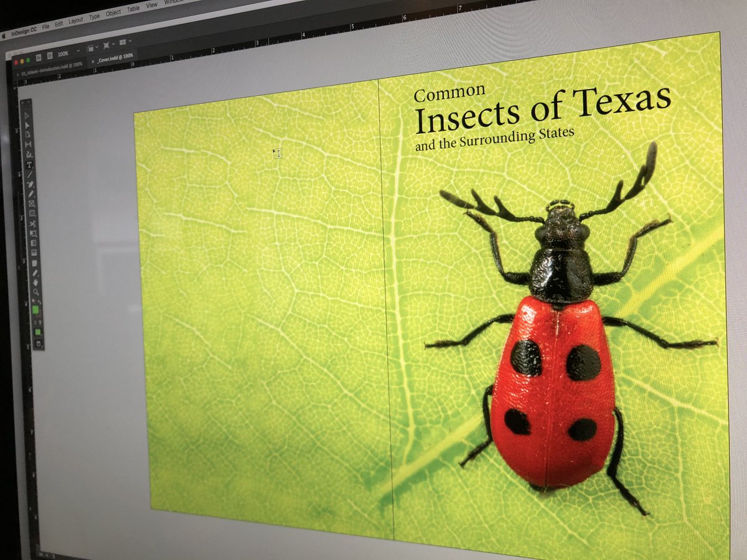This screenshot has height=560, width=747.
Task: Open the Table menu
Action: pyautogui.click(x=133, y=9)
